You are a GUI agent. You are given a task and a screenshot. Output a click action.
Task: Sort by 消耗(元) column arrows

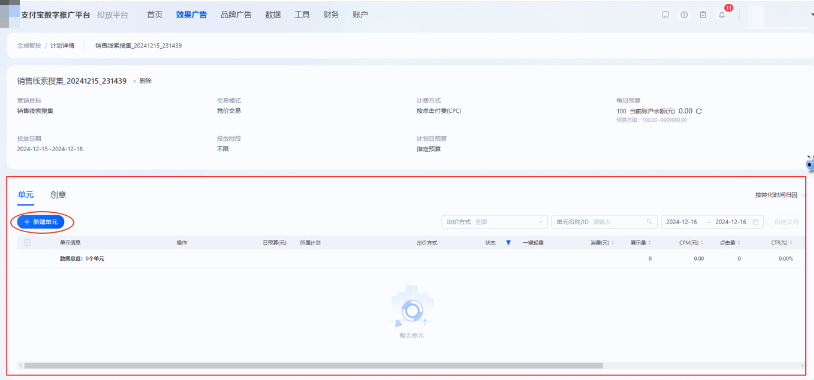coord(613,242)
